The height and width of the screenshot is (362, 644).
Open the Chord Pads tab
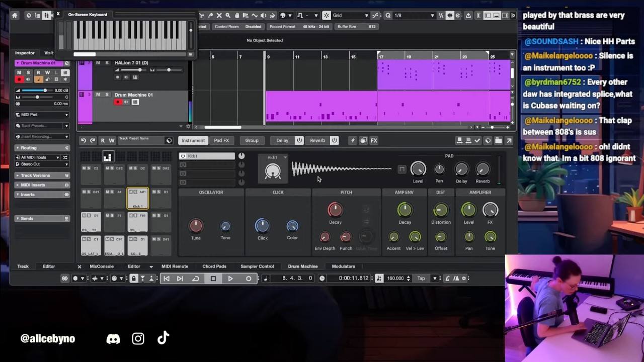point(214,266)
